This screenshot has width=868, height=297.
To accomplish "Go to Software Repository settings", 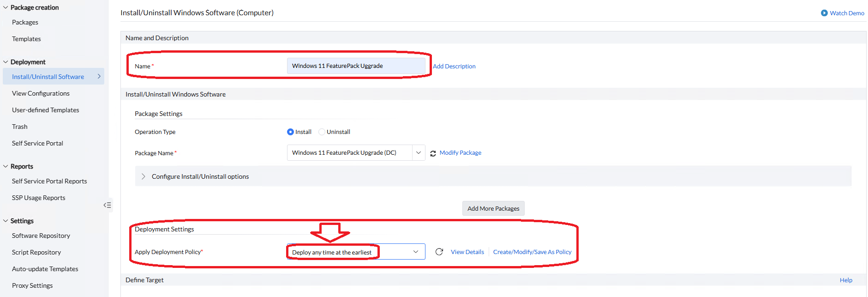I will 41,236.
